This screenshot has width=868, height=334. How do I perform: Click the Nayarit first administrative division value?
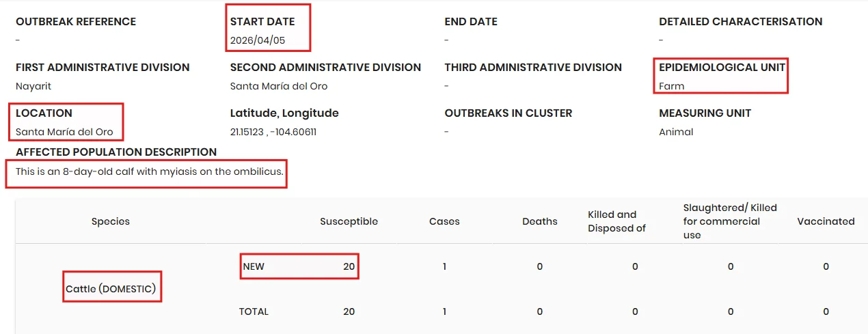click(33, 86)
